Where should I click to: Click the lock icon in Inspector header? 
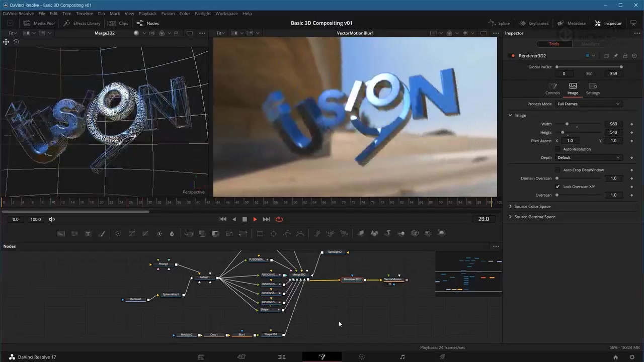click(x=625, y=56)
